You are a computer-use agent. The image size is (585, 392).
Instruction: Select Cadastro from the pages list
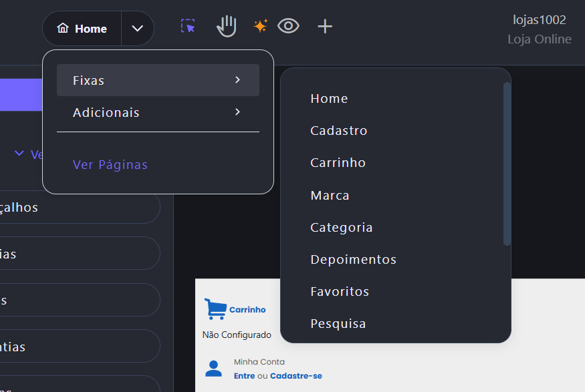pos(339,131)
